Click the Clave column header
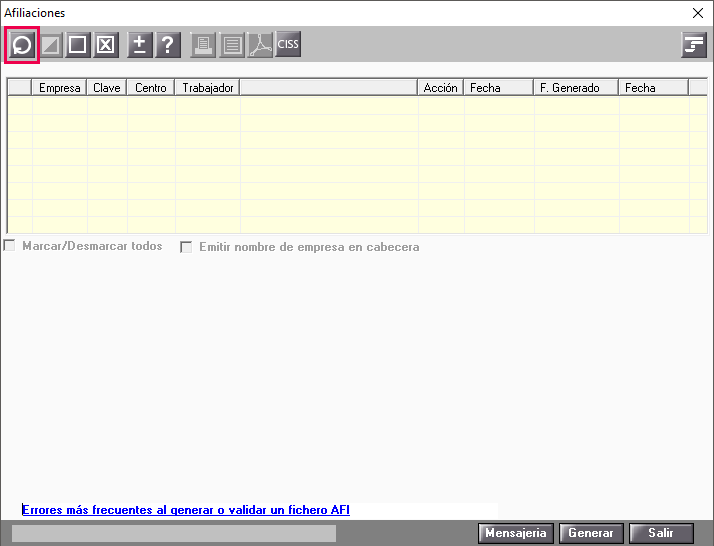This screenshot has height=546, width=714. point(107,87)
